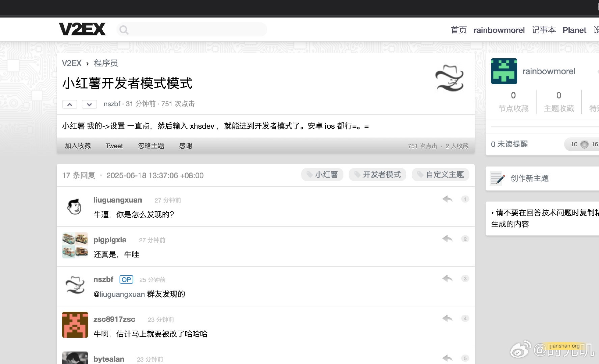Image resolution: width=599 pixels, height=364 pixels.
Task: Click floor number 5 badge
Action: [x=465, y=358]
